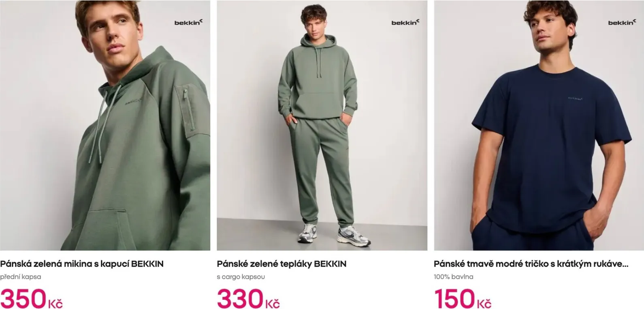Open the full-body green tracksuit product image
The height and width of the screenshot is (309, 644).
[x=322, y=125]
